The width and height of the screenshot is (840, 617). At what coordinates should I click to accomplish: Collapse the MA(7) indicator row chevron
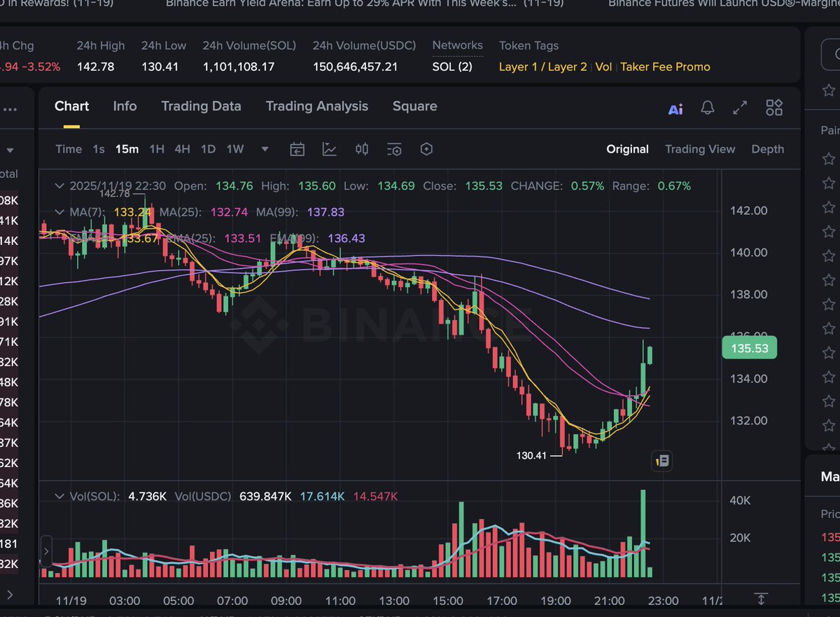(x=59, y=212)
